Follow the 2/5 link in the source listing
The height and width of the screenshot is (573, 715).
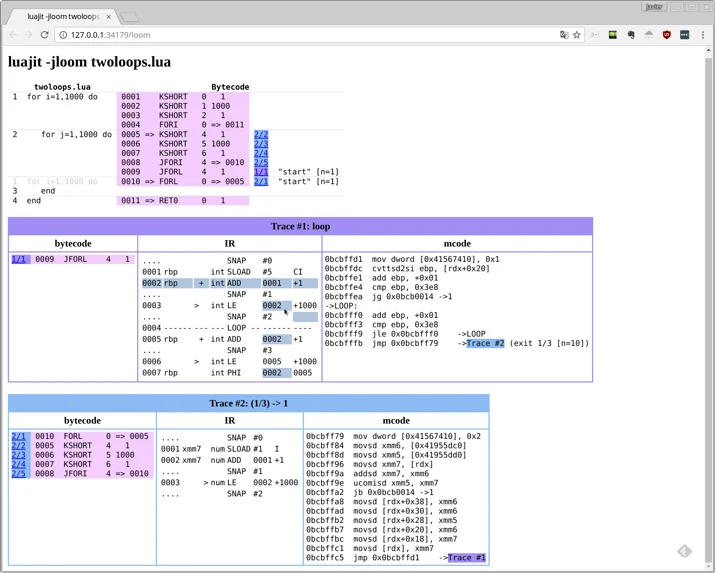(261, 162)
